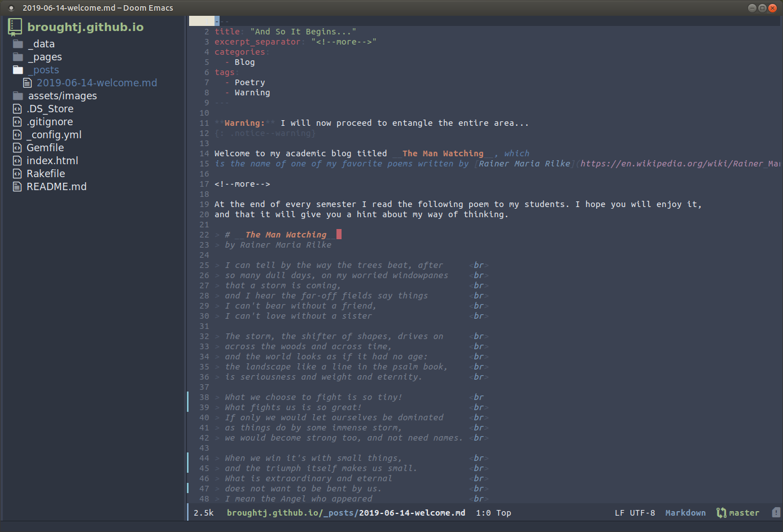Click the warning indicator icon at modeline end
The height and width of the screenshot is (532, 783).
pos(776,513)
